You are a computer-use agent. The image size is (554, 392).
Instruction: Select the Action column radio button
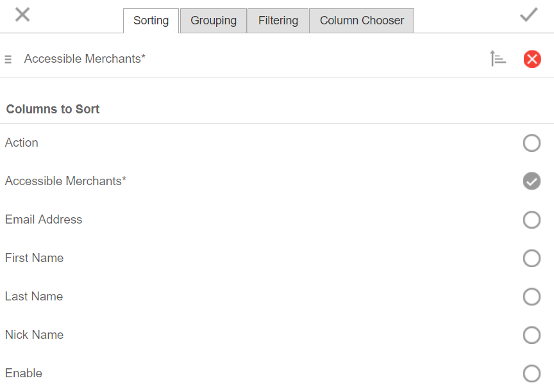point(532,143)
